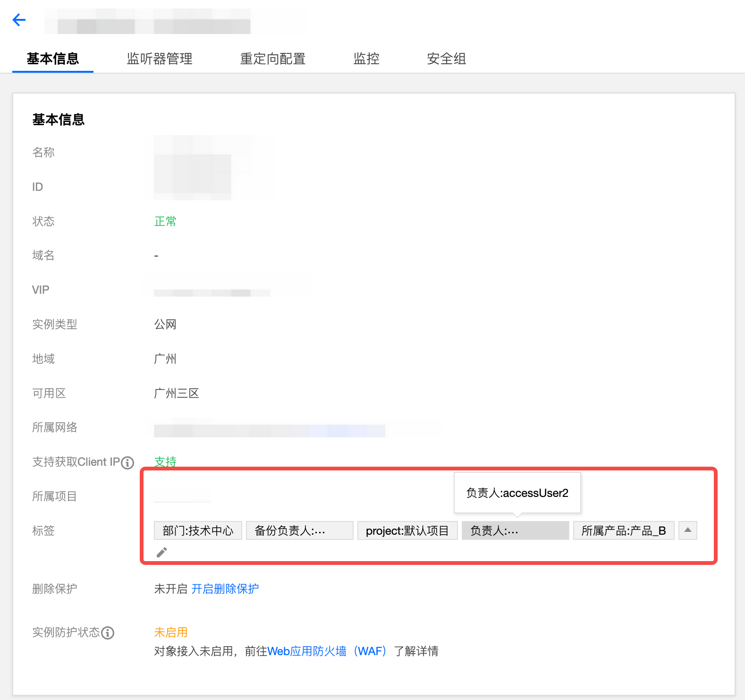Screen dimensions: 745x700
Task: Go to the 重定向配置 tab
Action: [x=273, y=59]
